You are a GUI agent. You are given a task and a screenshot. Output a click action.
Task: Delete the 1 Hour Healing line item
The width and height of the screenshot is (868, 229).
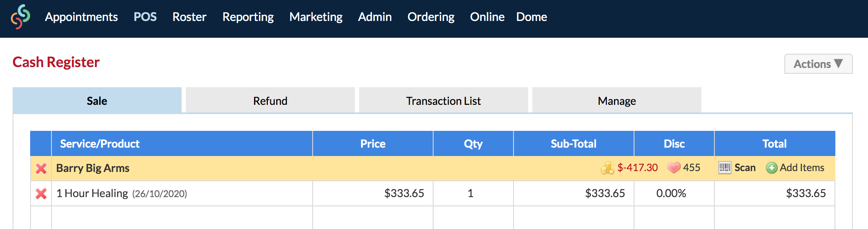point(41,194)
